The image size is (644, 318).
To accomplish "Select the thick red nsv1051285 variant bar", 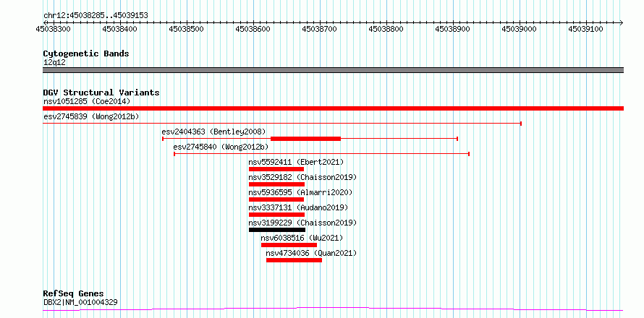I will 333,108.
